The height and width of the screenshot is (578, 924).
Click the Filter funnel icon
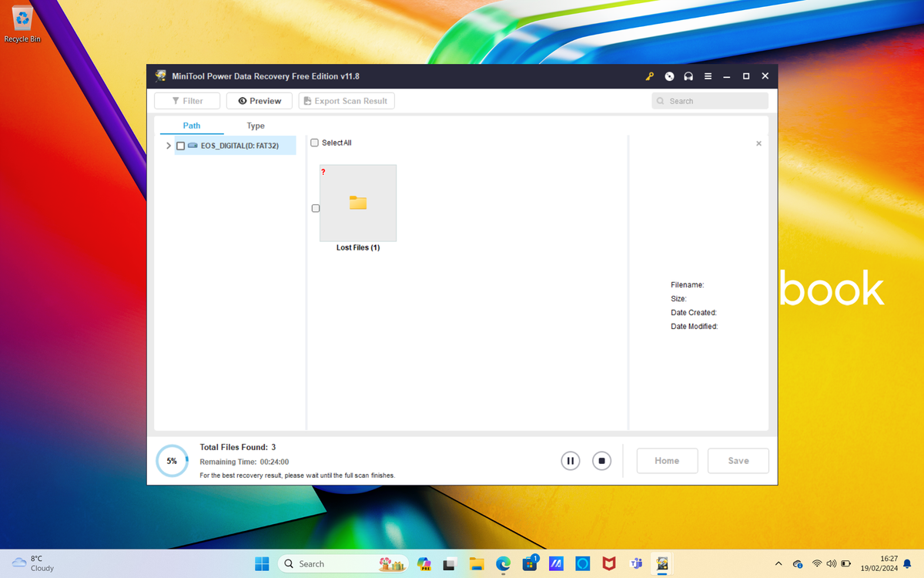coord(175,100)
